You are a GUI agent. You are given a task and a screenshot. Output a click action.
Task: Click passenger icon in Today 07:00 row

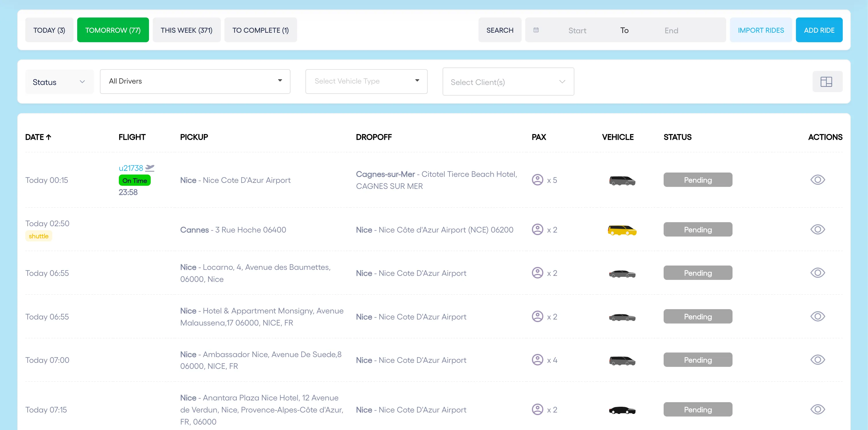click(x=537, y=360)
